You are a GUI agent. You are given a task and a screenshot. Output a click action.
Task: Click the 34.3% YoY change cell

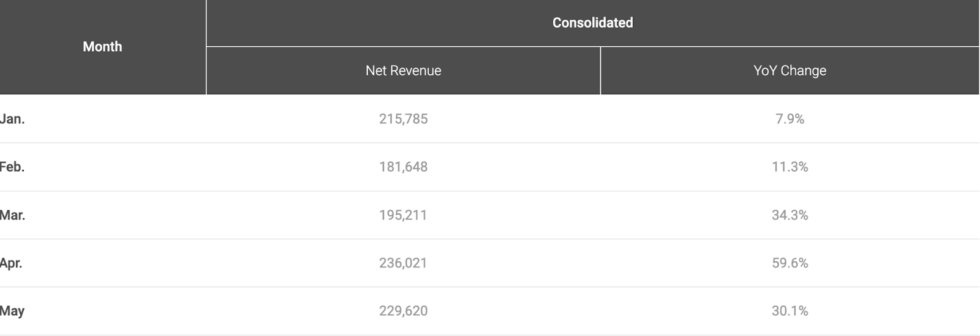coord(790,215)
